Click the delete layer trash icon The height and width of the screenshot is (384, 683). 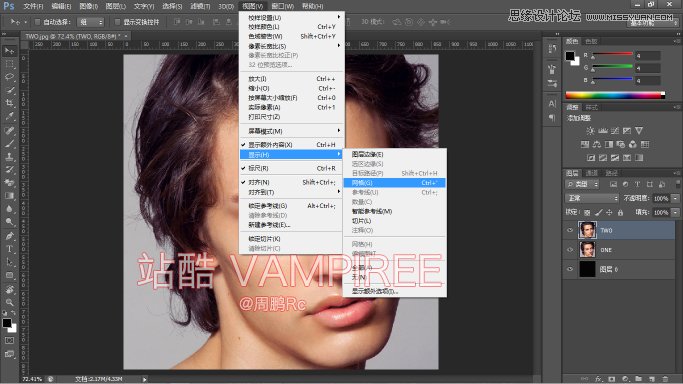(x=665, y=379)
